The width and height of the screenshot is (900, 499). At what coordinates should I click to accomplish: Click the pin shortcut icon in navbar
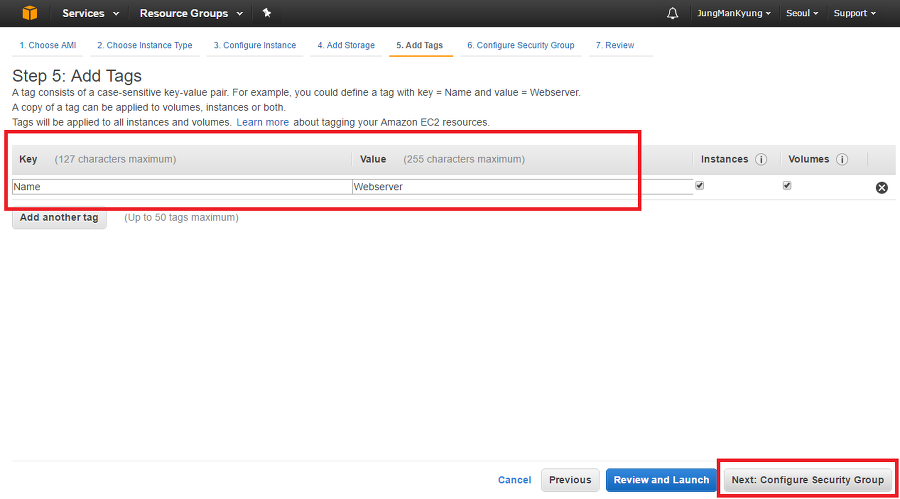coord(266,13)
